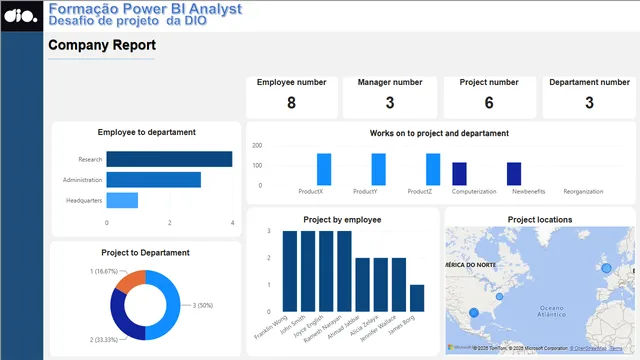Viewport: 640px width, 360px height.
Task: Click Franklin Wong's column in Project by employee
Action: pyautogui.click(x=290, y=271)
